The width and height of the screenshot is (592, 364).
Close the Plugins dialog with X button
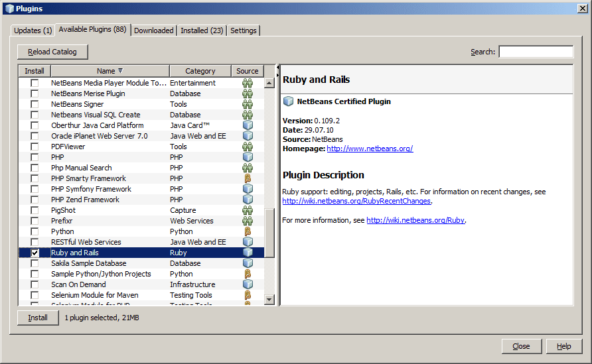pos(582,9)
